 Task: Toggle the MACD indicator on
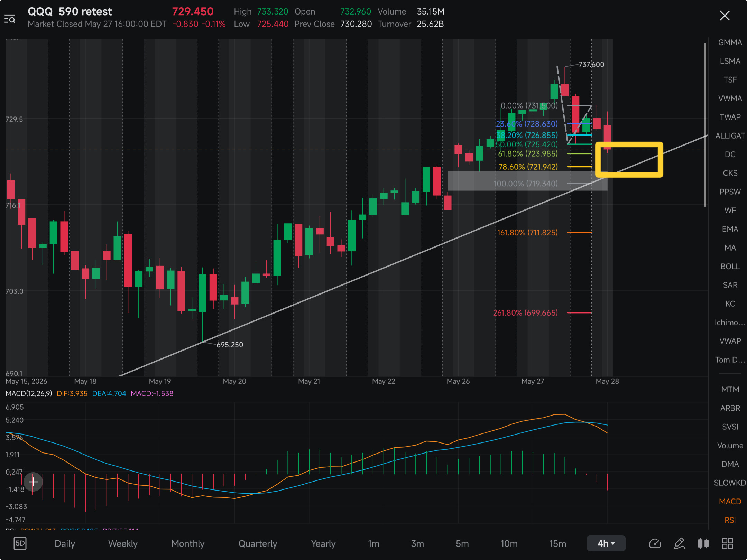pyautogui.click(x=730, y=501)
